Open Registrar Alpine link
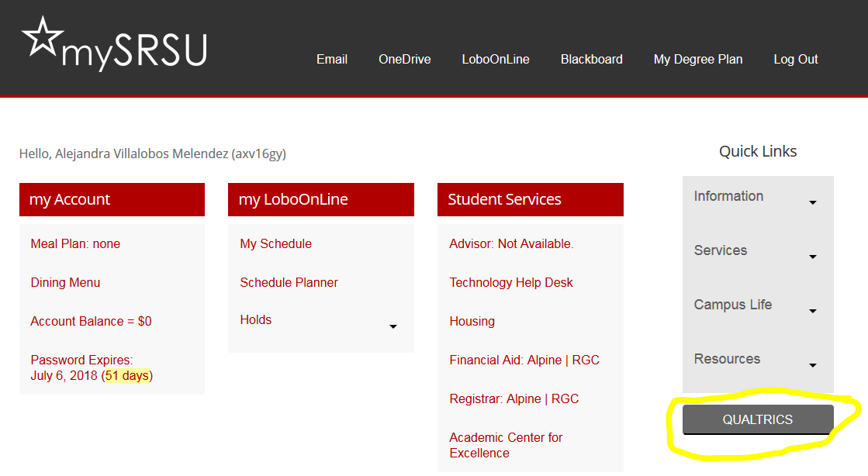The image size is (868, 476). pos(523,398)
